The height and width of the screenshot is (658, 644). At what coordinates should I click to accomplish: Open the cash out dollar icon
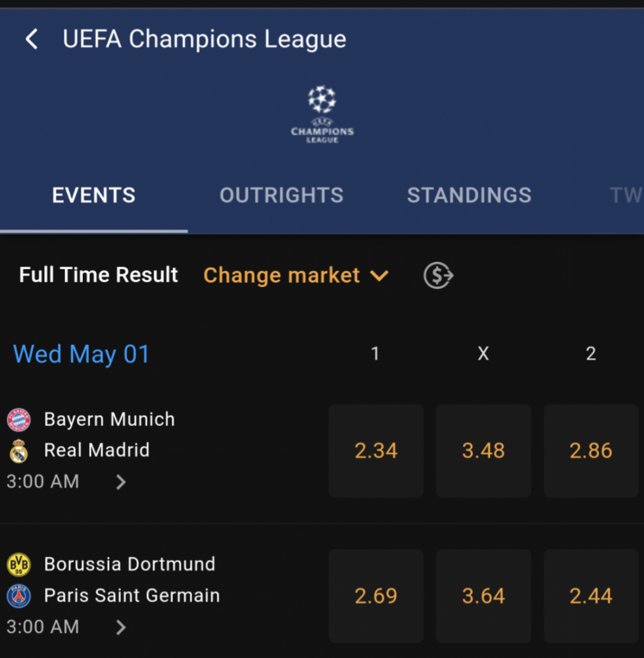438,275
